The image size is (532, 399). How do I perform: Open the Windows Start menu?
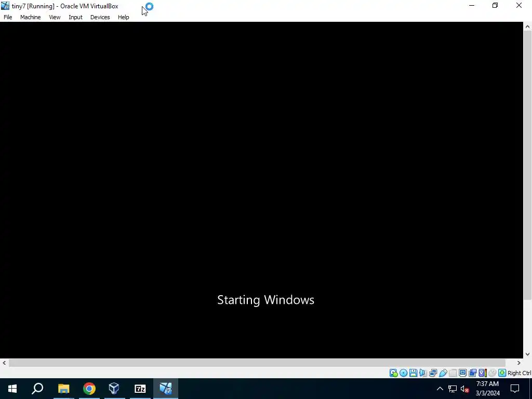pos(12,389)
